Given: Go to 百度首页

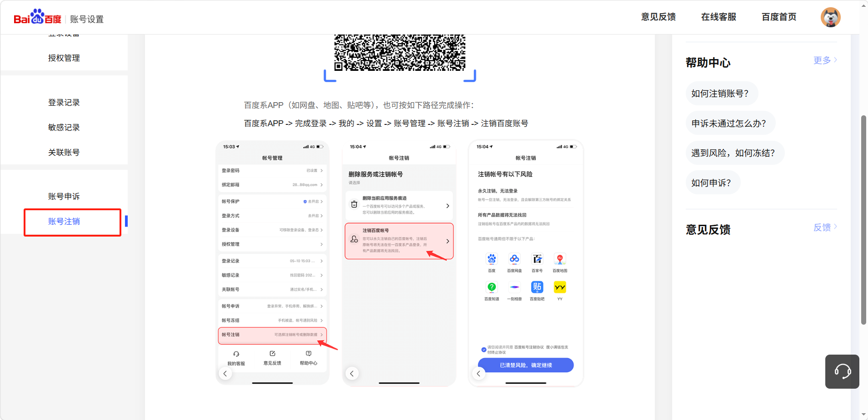Looking at the screenshot, I should coord(779,17).
